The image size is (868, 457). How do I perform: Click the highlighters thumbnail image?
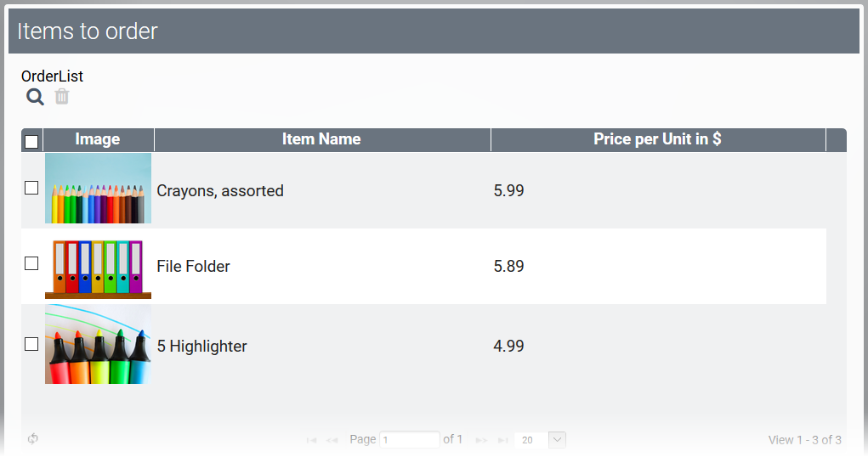pos(98,345)
